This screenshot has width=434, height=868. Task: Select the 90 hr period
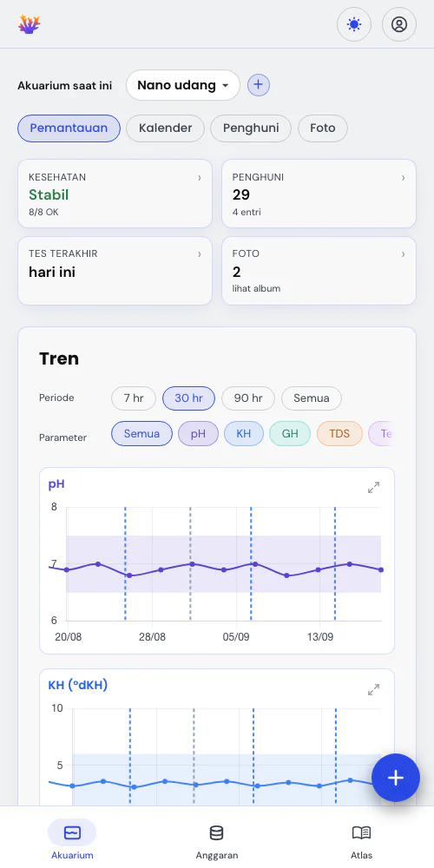[248, 398]
